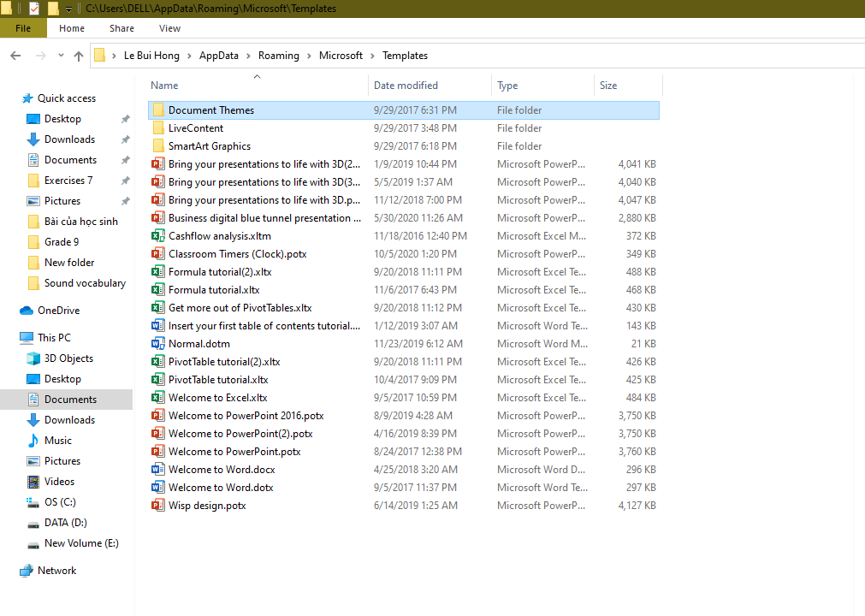865x616 pixels.
Task: Open Customize Quick Access Toolbar dropdown
Action: point(68,9)
